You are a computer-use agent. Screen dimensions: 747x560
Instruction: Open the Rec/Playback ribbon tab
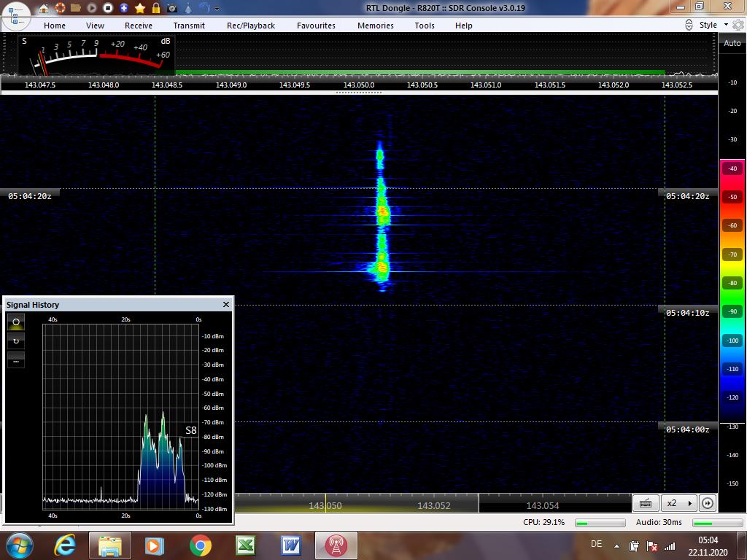coord(251,26)
